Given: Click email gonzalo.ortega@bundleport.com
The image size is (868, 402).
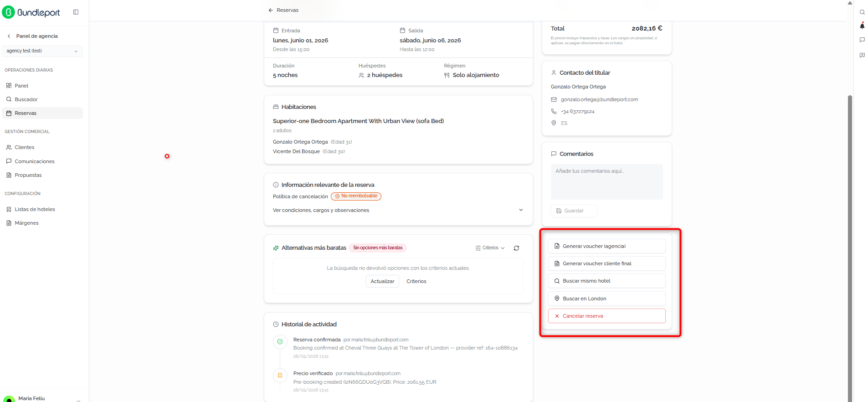Looking at the screenshot, I should point(599,99).
